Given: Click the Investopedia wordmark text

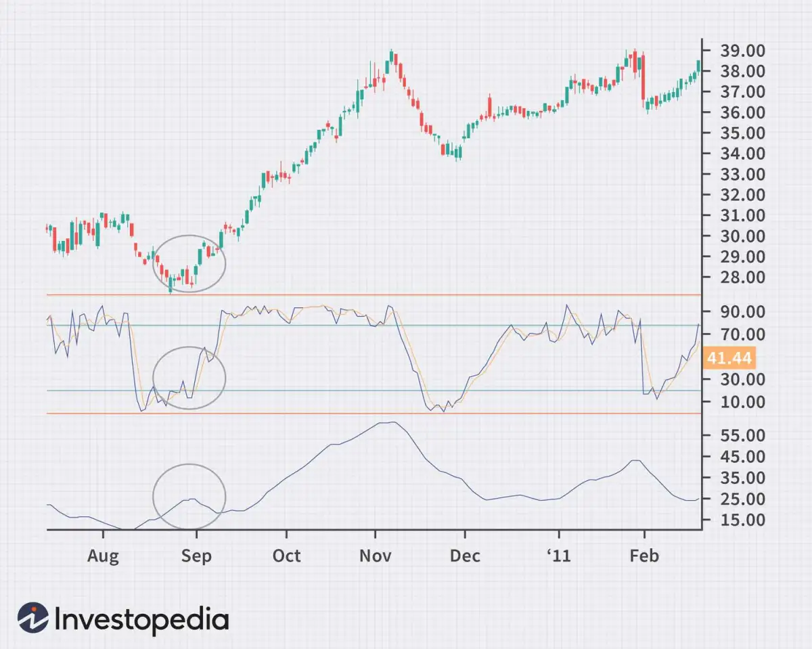Looking at the screenshot, I should (x=141, y=619).
